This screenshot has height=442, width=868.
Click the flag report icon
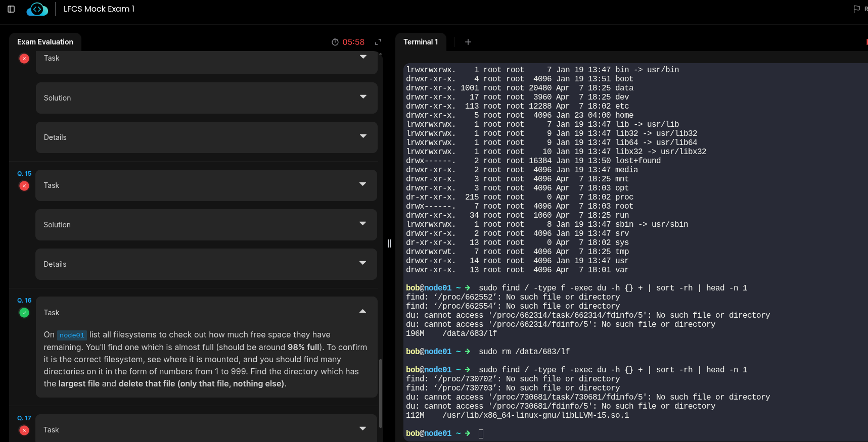click(x=856, y=9)
